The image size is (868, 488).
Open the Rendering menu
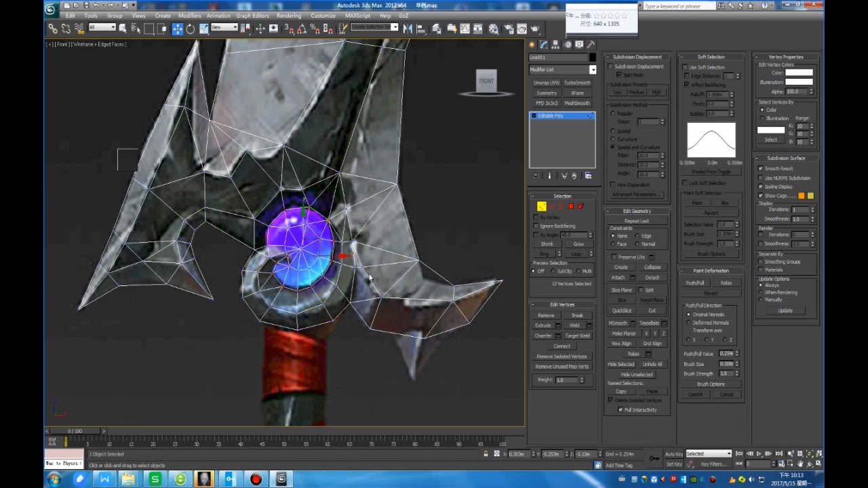289,16
